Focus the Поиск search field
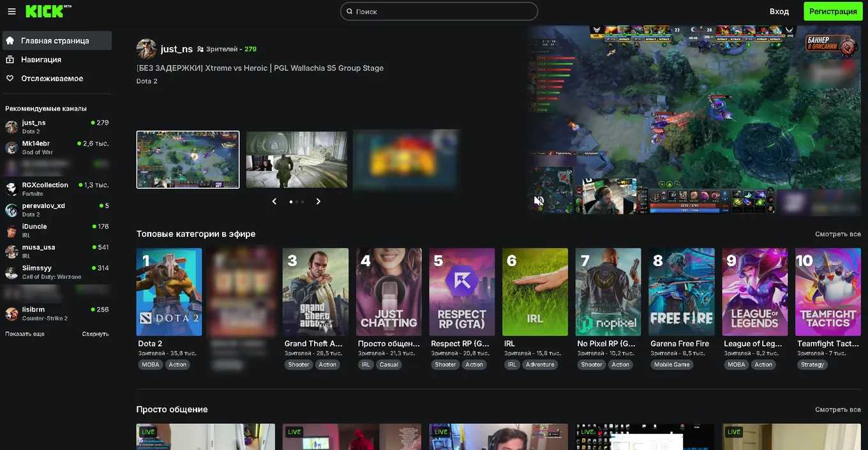This screenshot has height=450, width=868. [439, 11]
